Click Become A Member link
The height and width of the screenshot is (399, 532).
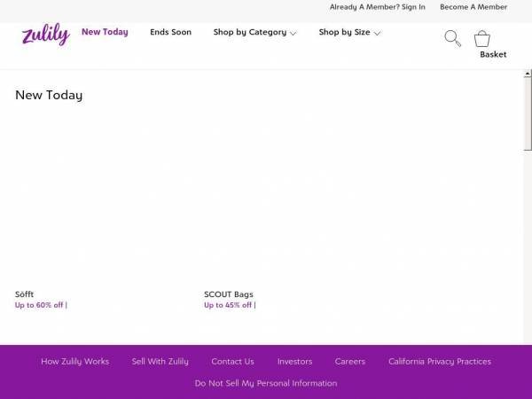pyautogui.click(x=473, y=7)
